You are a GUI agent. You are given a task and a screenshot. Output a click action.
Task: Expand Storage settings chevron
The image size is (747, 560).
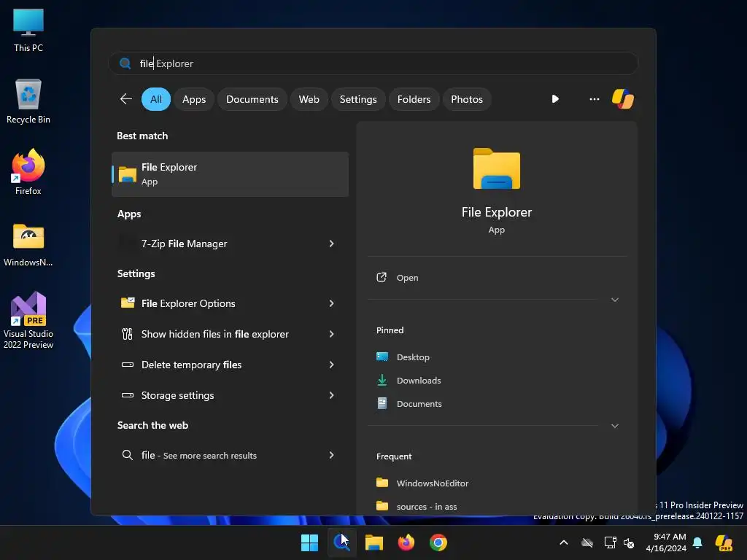(x=332, y=394)
